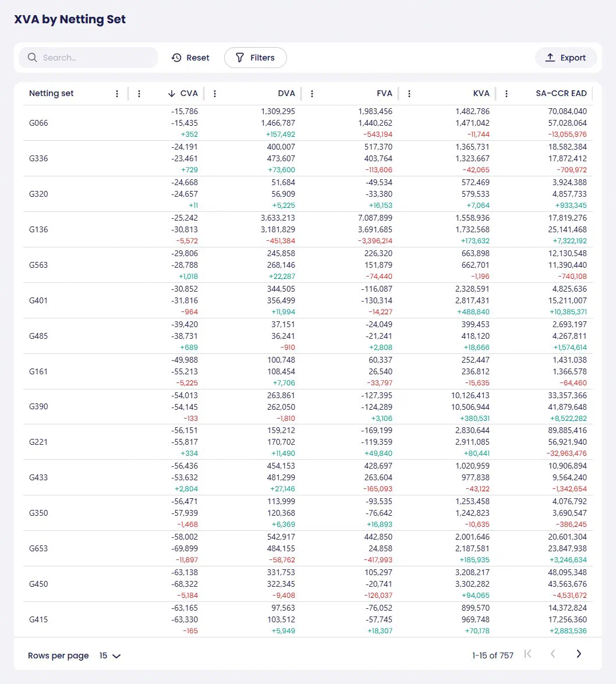Select netting set G320
Screen dimensions: 616x684
tap(38, 194)
